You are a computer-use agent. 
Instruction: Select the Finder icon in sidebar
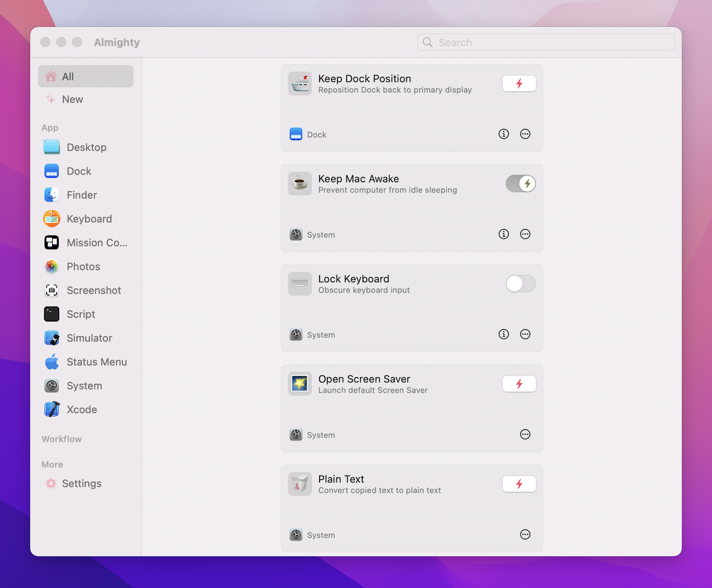point(52,195)
